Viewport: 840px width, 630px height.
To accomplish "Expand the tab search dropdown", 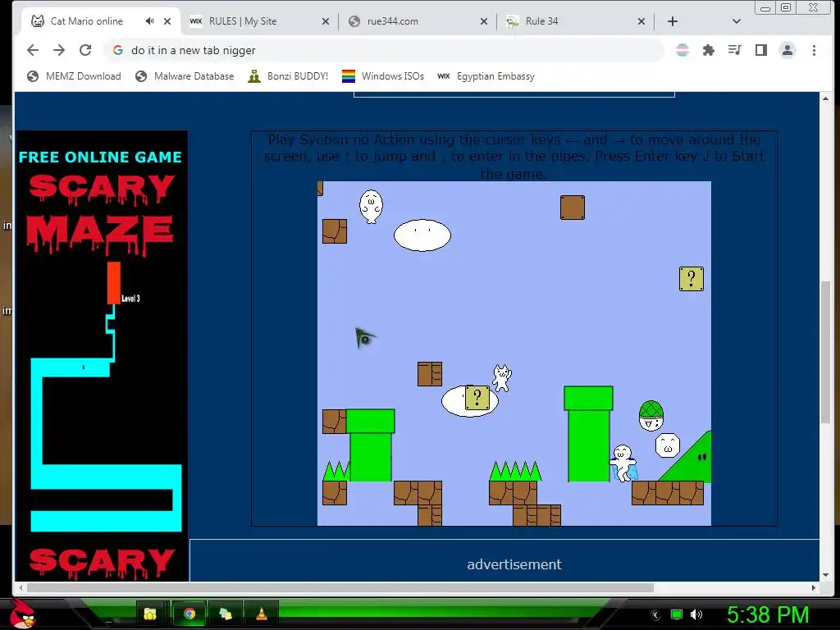I will click(736, 21).
